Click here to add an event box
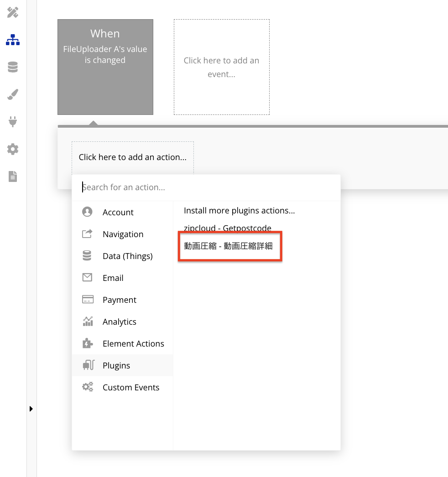The height and width of the screenshot is (477, 448). [x=222, y=67]
